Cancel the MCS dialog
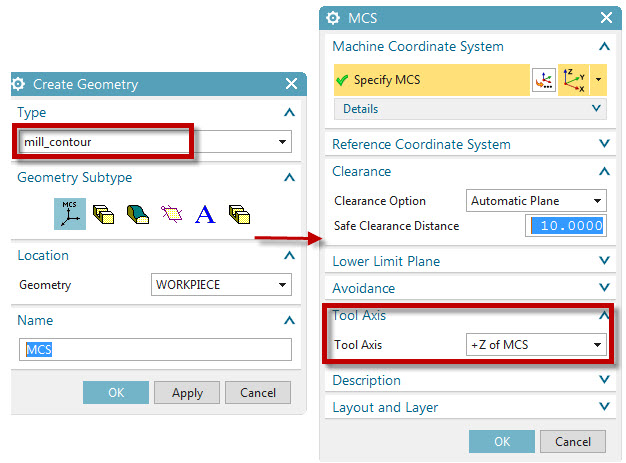 point(573,441)
